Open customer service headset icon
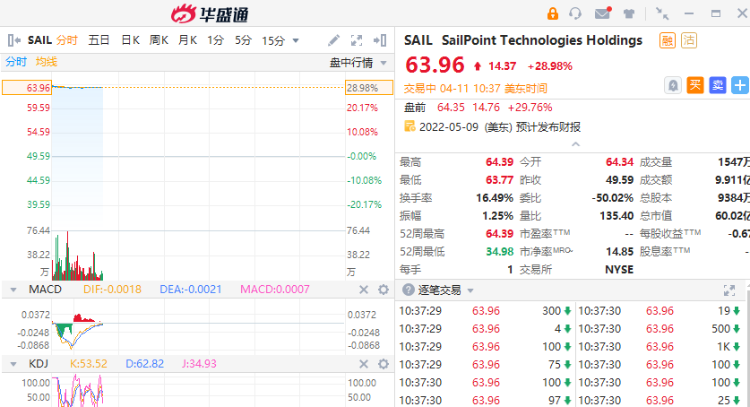This screenshot has height=407, width=750. pyautogui.click(x=576, y=13)
